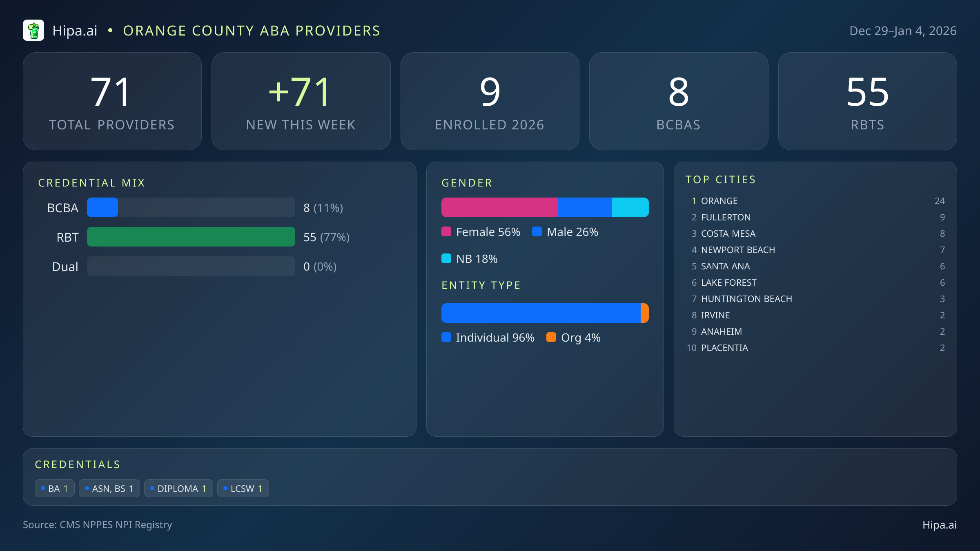Switch to the BCBAs stat card

[x=679, y=101]
